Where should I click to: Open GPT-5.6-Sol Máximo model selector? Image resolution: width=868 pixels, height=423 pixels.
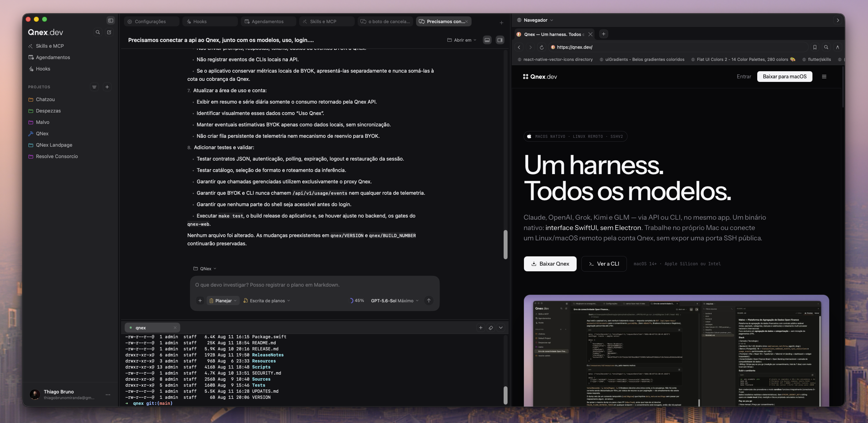click(395, 301)
